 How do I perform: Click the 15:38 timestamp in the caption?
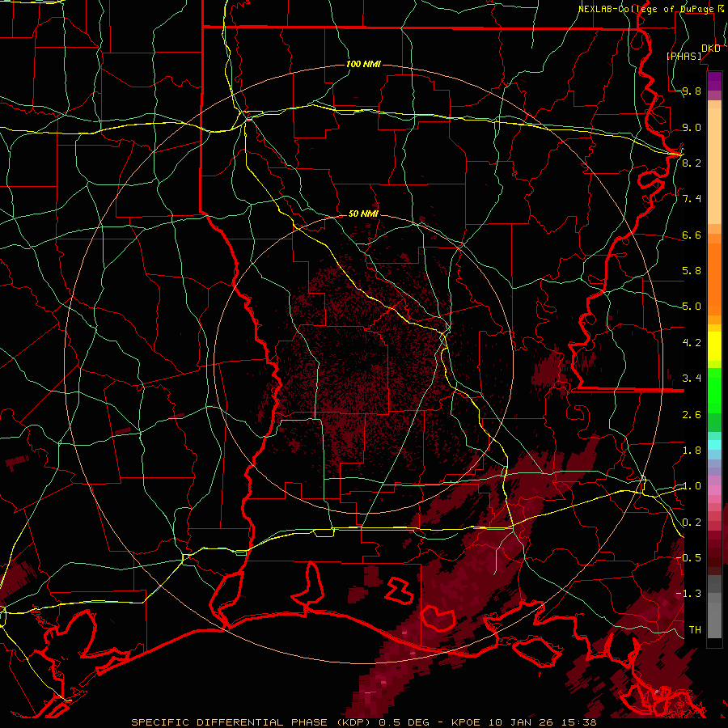coord(580,722)
